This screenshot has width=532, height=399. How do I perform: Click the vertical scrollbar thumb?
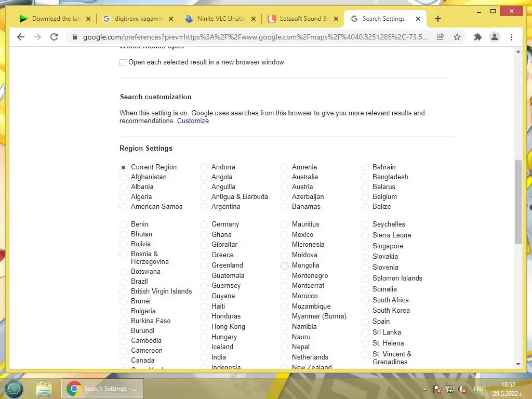coord(518,202)
